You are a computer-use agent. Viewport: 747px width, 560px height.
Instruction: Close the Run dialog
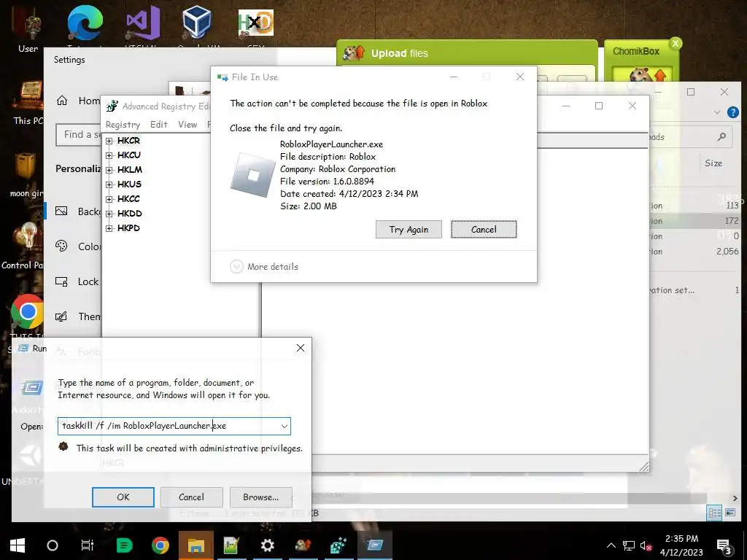[x=300, y=348]
